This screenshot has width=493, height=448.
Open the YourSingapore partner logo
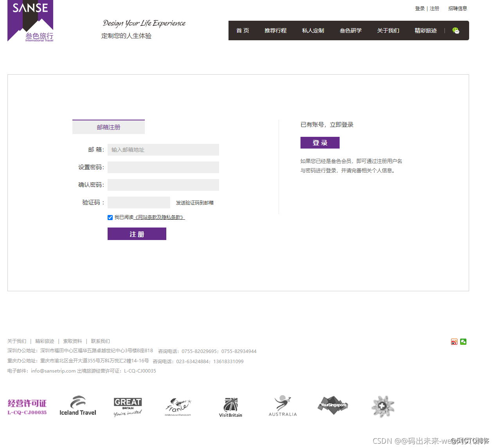333,405
